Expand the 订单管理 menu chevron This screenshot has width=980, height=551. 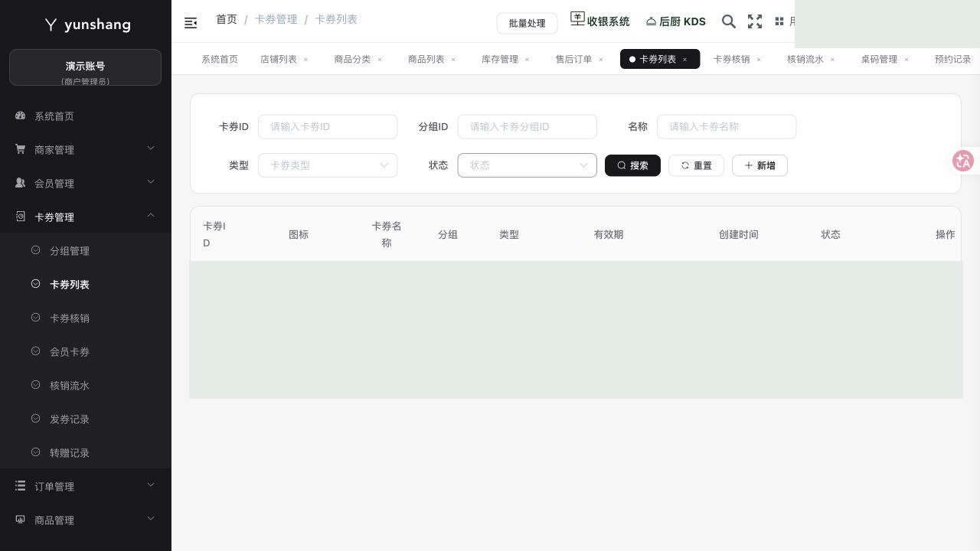tap(151, 485)
